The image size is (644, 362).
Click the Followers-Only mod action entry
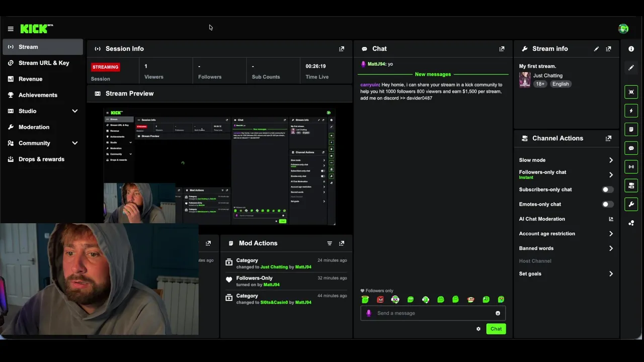pos(287,281)
